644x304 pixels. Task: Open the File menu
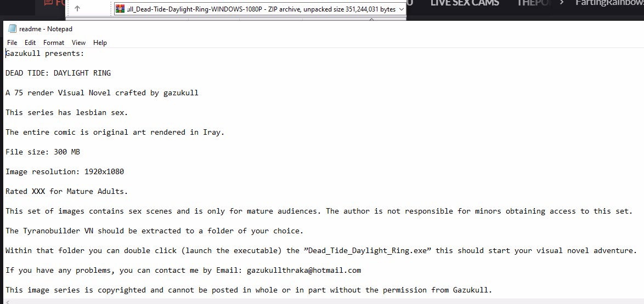(12, 43)
